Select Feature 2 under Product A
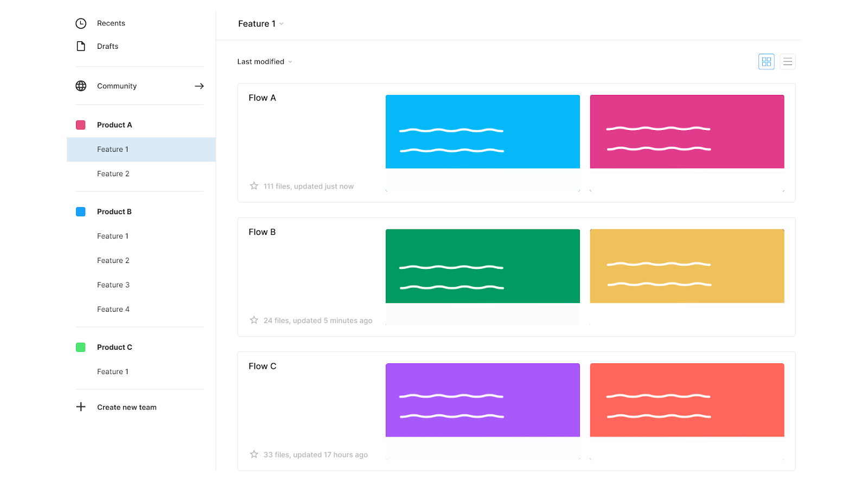Viewport: 868px width, 488px height. point(113,174)
